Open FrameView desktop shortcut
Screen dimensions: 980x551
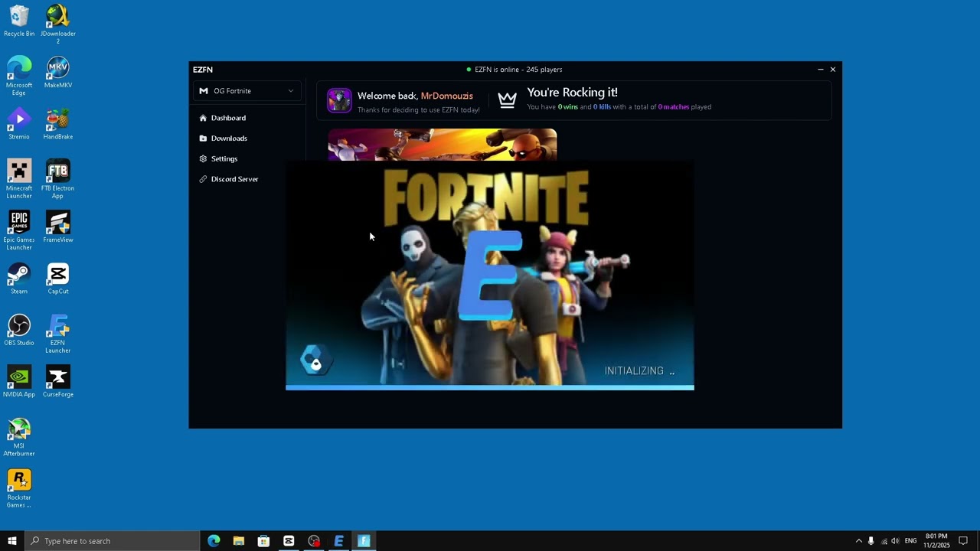tap(58, 227)
